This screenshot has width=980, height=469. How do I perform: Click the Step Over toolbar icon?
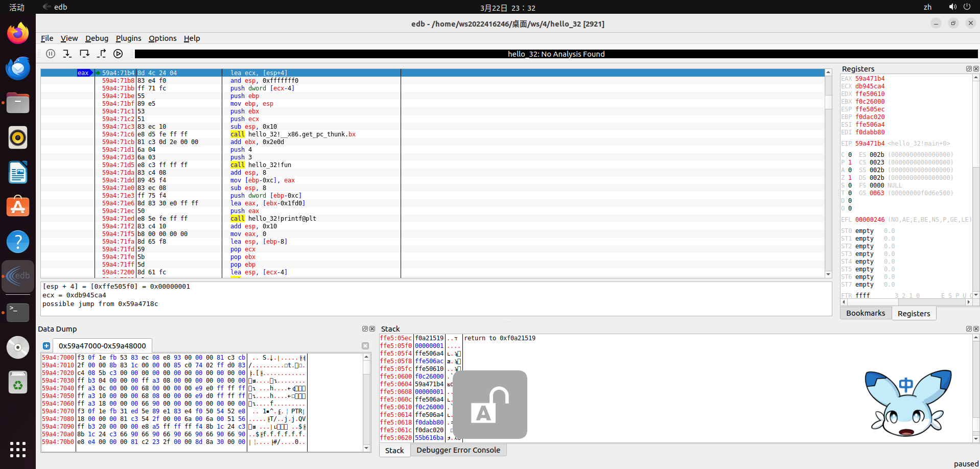click(84, 54)
